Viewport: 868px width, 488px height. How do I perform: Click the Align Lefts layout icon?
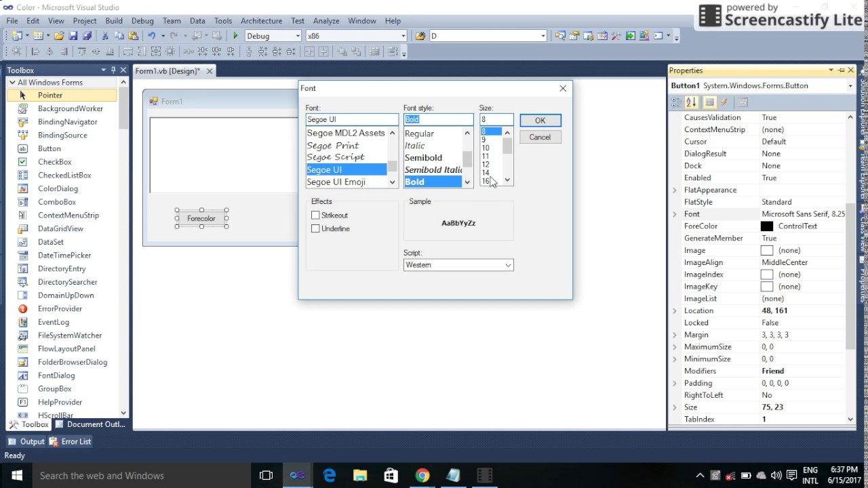(35, 52)
